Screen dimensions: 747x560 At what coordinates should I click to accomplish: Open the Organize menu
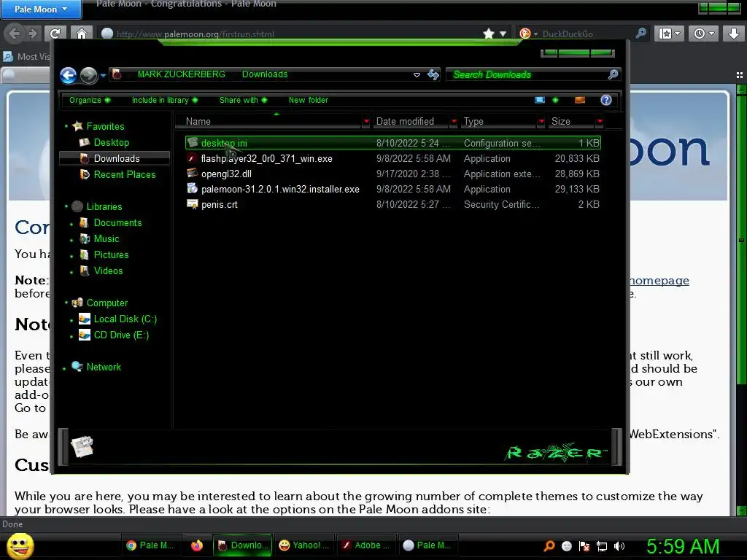pos(90,100)
